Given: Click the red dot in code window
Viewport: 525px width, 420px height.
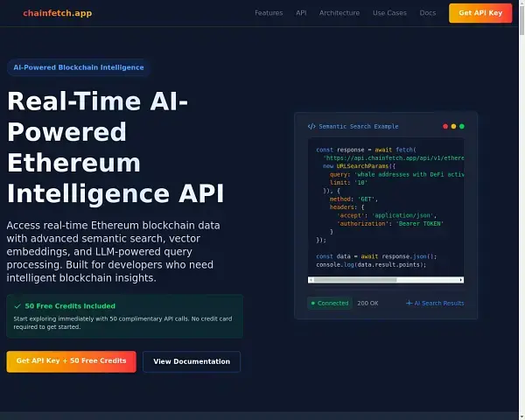Looking at the screenshot, I should click(445, 126).
